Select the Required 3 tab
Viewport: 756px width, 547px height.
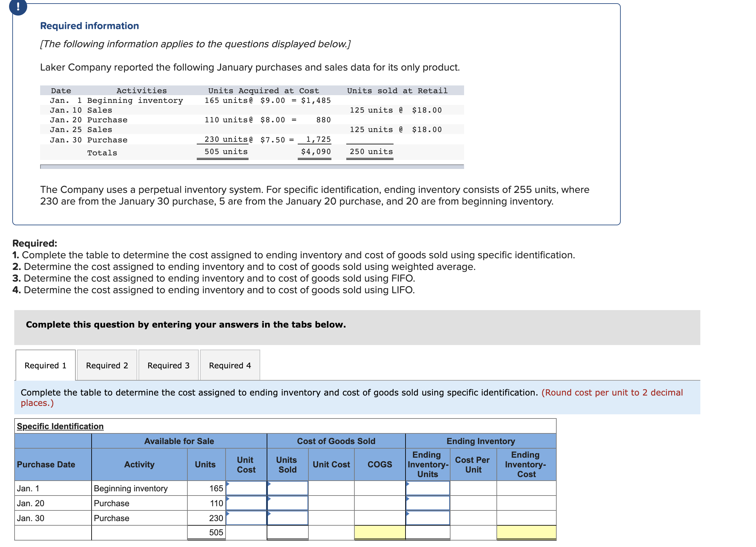[169, 366]
